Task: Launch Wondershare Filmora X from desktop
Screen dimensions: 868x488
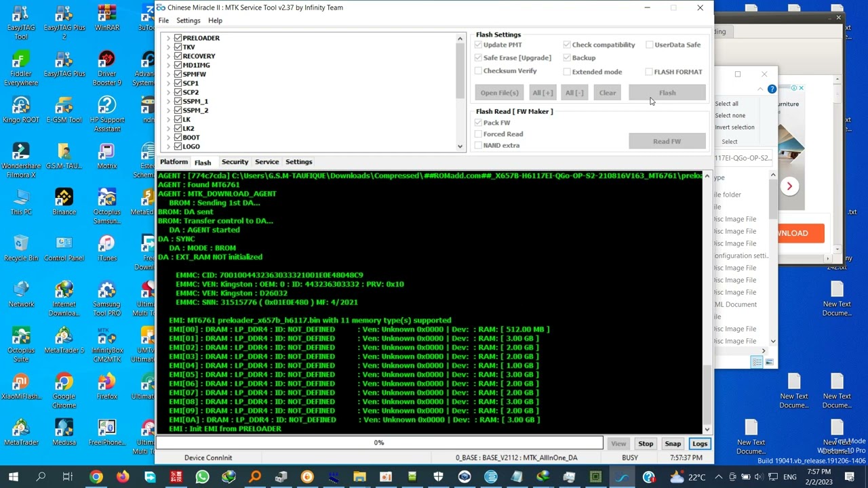Action: (21, 161)
